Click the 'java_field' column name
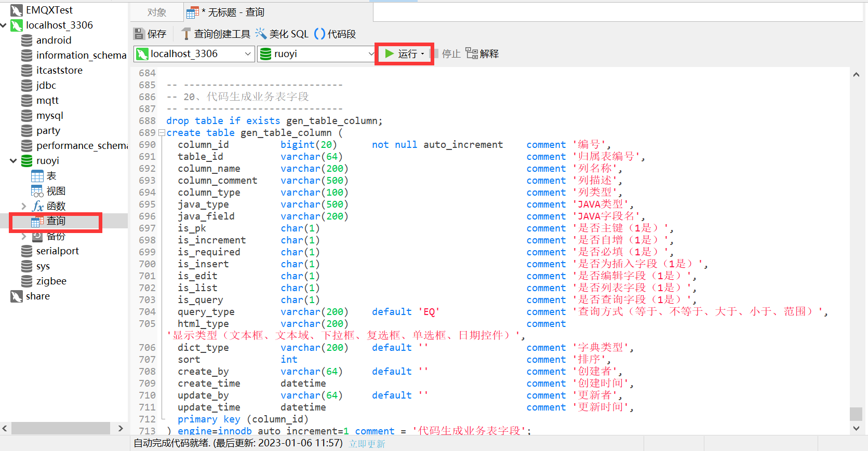Viewport: 868px width, 451px height. 206,216
